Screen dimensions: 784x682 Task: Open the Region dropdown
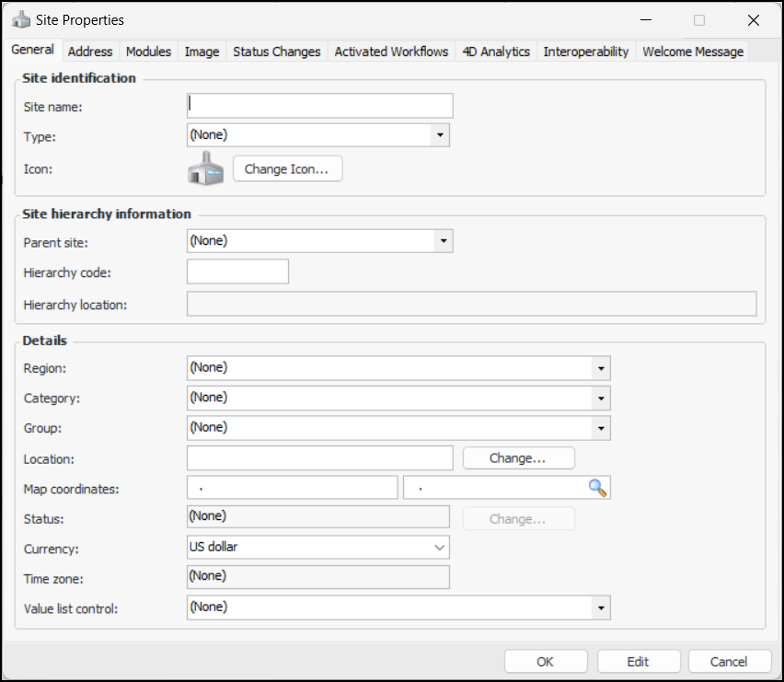coord(601,368)
